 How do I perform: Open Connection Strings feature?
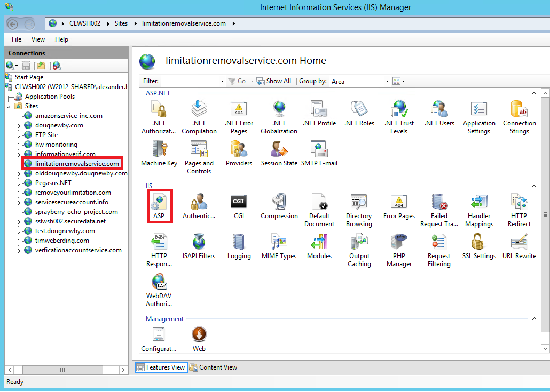click(519, 117)
